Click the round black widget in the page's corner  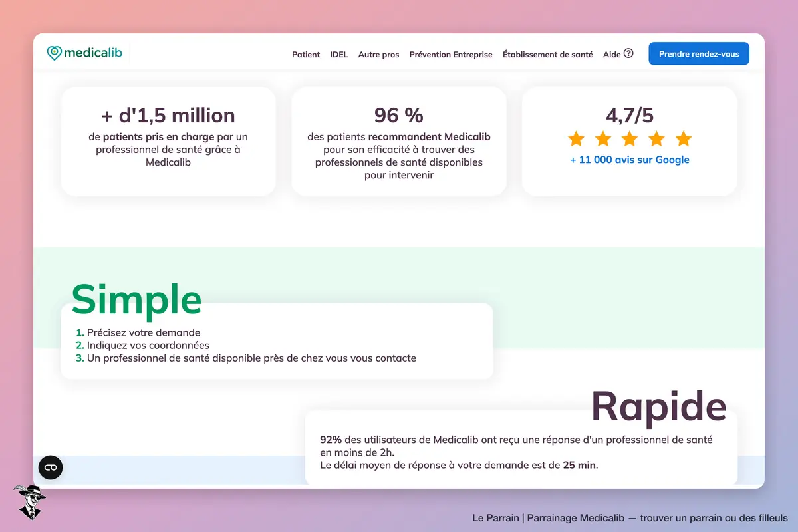[x=51, y=467]
